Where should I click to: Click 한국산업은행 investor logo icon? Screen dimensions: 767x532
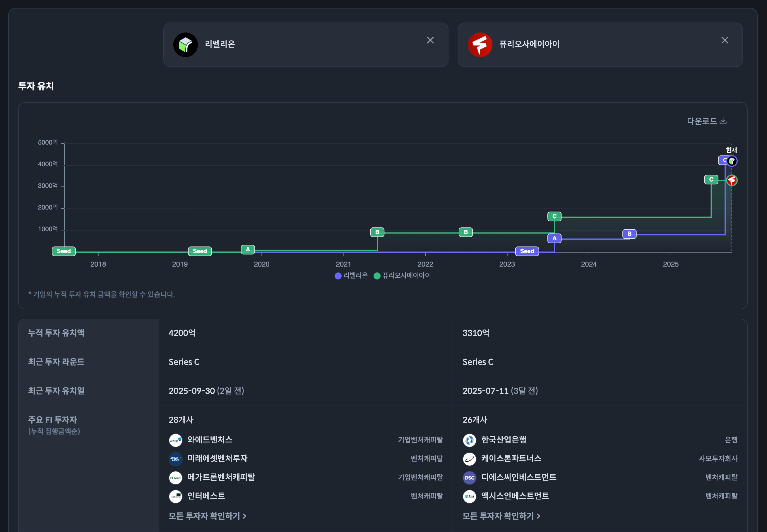pyautogui.click(x=469, y=440)
